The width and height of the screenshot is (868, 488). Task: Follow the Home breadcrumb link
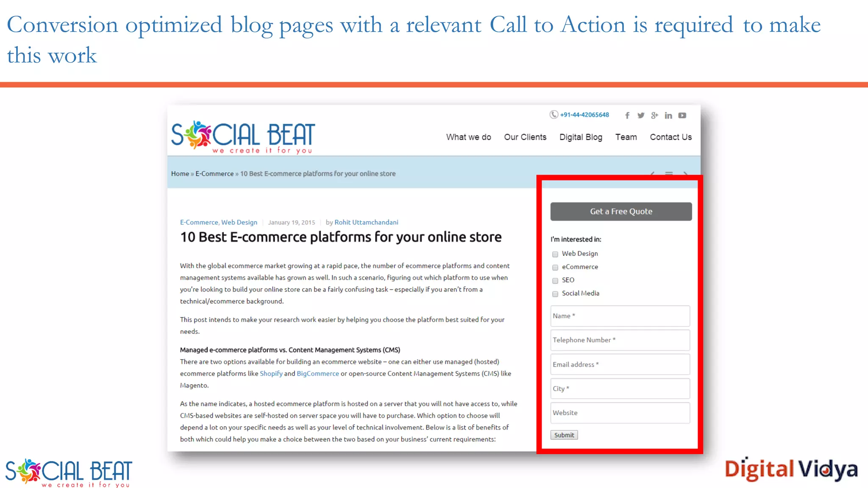coord(180,173)
